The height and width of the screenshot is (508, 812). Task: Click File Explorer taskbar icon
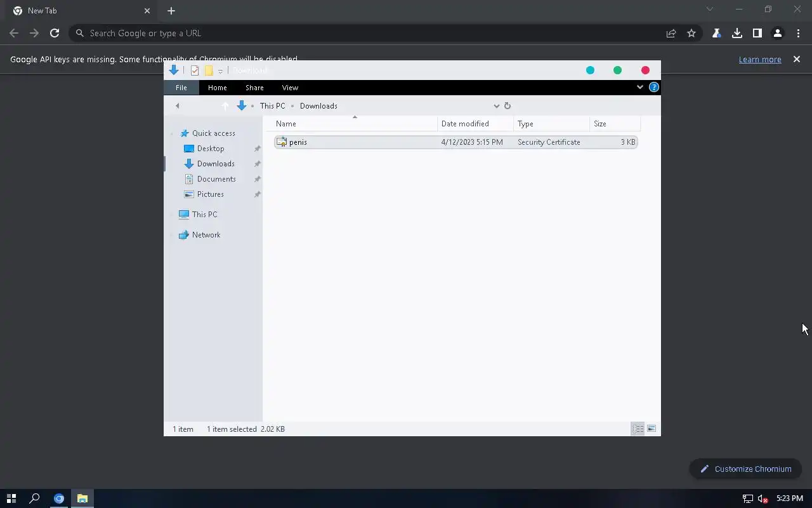coord(82,498)
